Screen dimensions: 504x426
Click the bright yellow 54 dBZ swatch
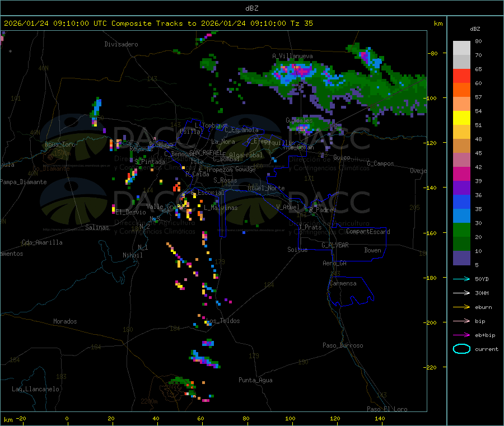pyautogui.click(x=461, y=118)
